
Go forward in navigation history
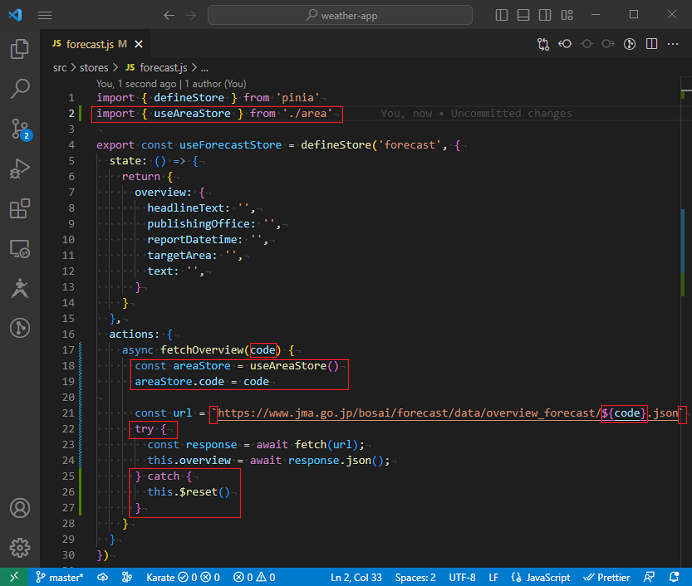(x=191, y=15)
